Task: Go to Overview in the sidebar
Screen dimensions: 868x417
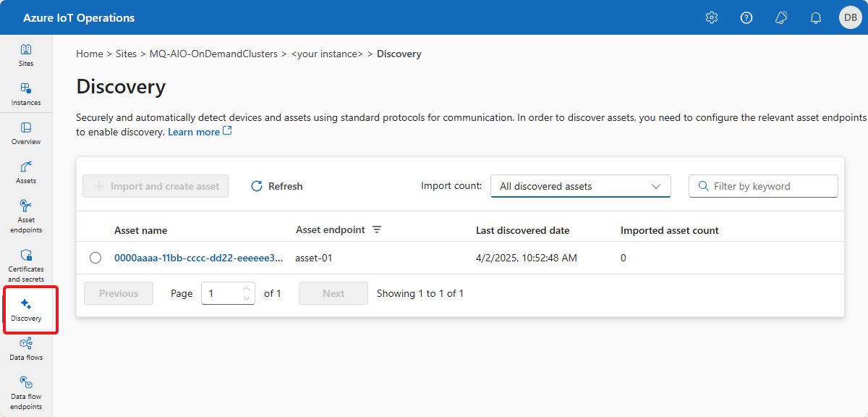Action: coord(26,133)
